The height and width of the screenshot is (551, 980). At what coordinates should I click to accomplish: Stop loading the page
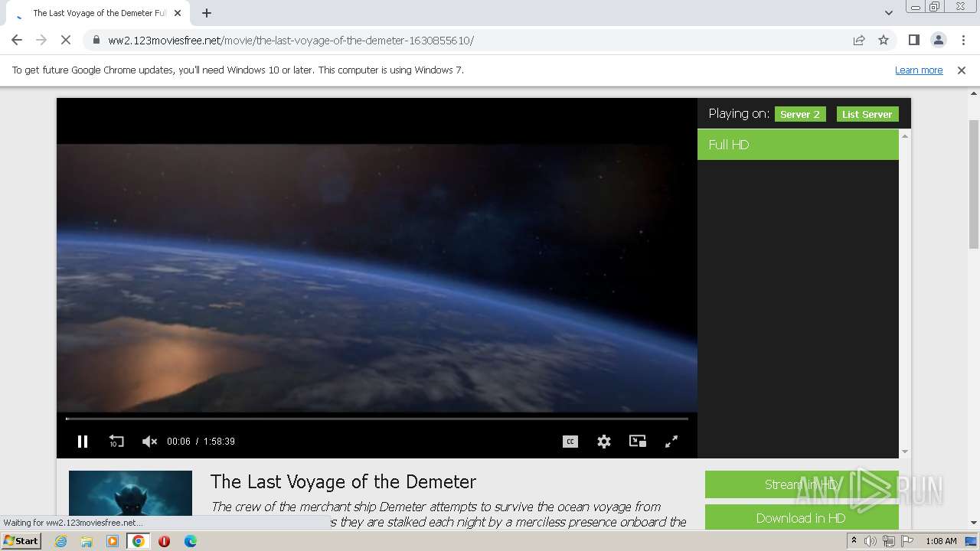point(66,40)
